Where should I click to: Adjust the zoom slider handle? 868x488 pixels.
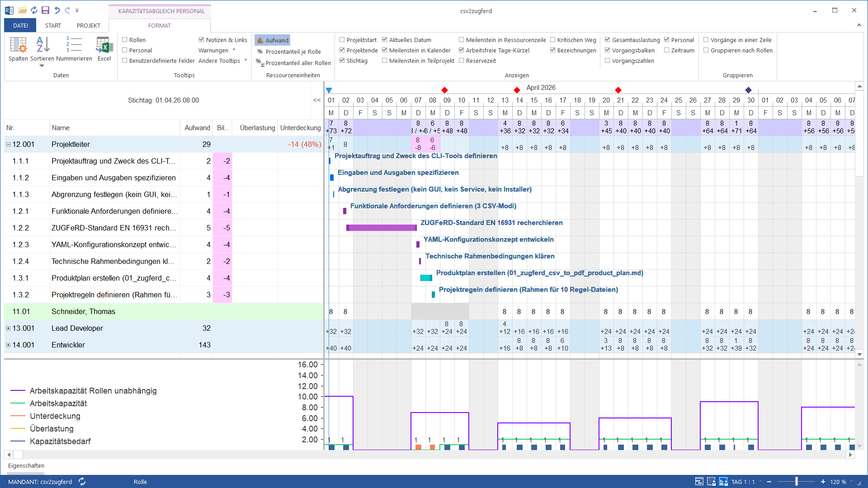click(x=797, y=482)
